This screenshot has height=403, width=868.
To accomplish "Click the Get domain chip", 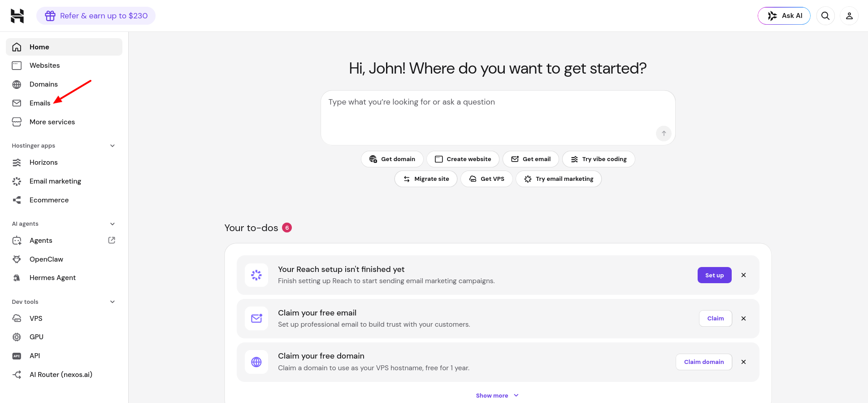I will pos(392,159).
